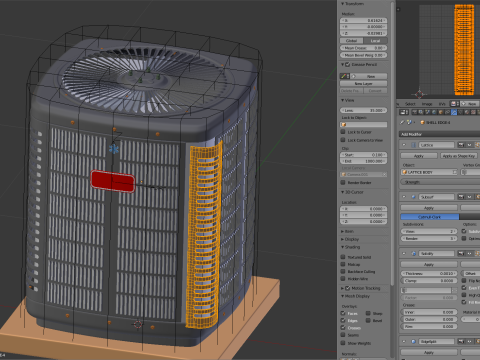Image resolution: width=480 pixels, height=360 pixels.
Task: Toggle Lattice modifier viewport visibility
Action: 469,145
